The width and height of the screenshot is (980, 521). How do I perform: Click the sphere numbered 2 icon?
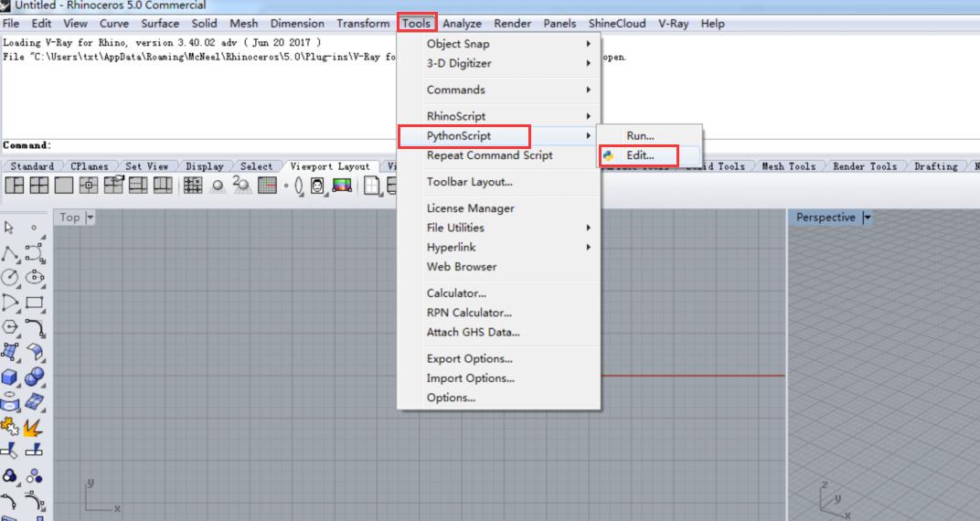[242, 185]
